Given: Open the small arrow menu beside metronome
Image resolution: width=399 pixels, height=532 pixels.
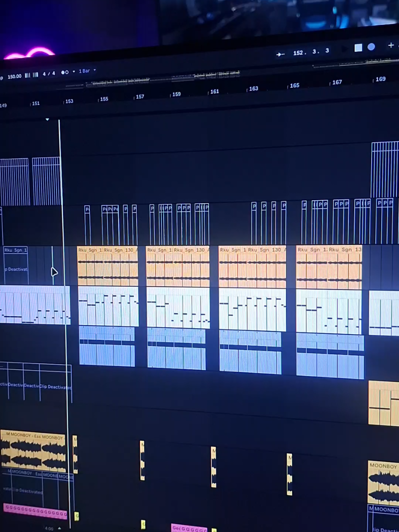Looking at the screenshot, I should tap(74, 72).
